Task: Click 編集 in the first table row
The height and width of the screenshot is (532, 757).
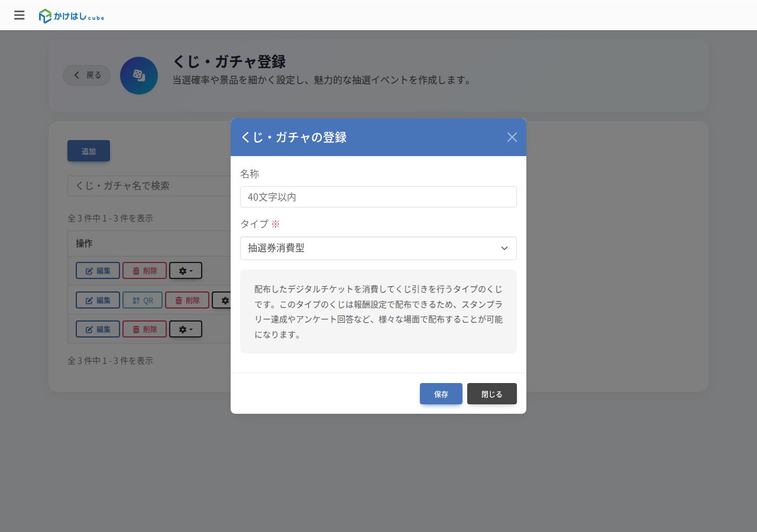Action: pos(98,271)
